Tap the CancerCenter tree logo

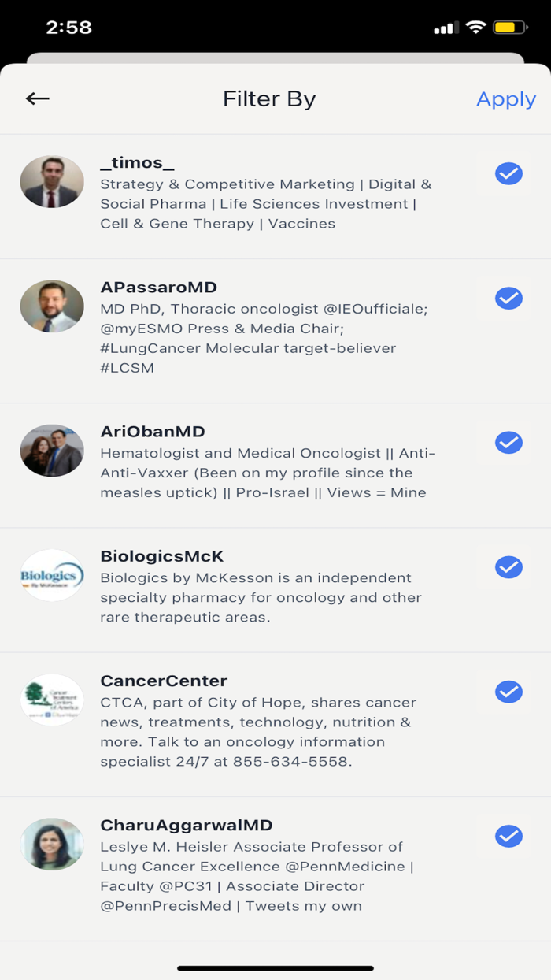(52, 700)
